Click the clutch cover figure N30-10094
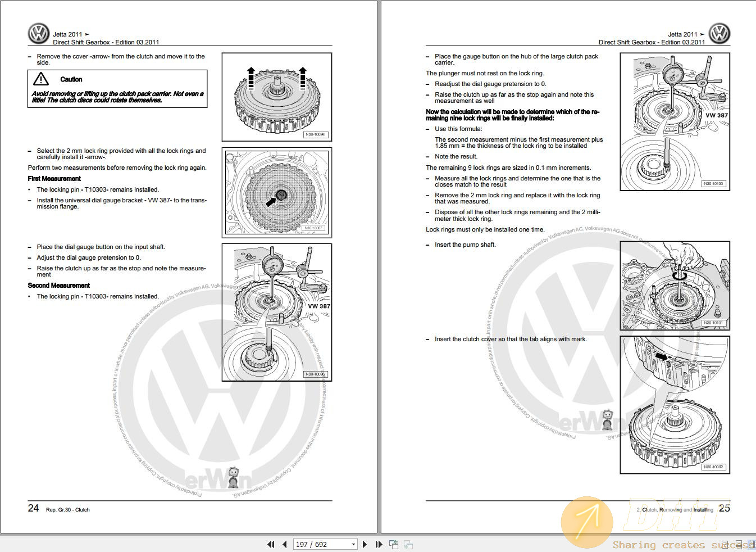Viewport: 756px width, 552px height. 276,97
